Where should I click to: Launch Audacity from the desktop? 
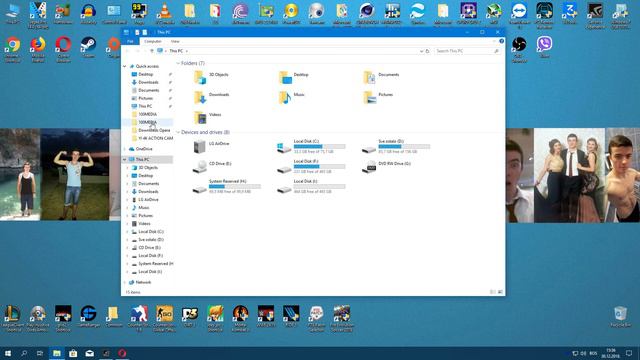(x=88, y=14)
